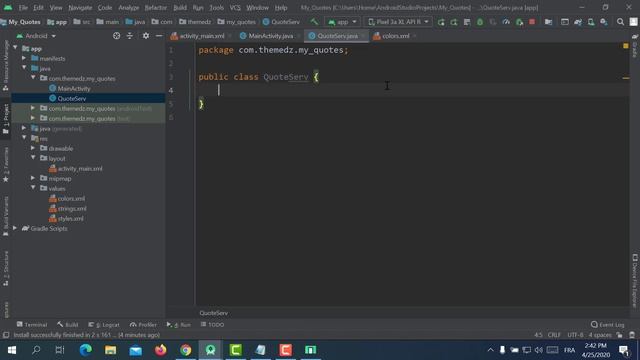Expand the mipmap folder
640x360 pixels.
tap(33, 178)
